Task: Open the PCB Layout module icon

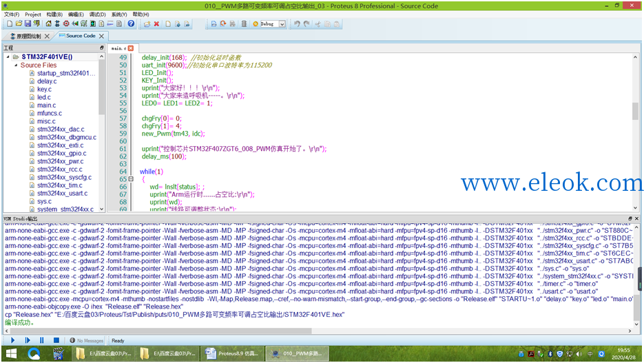Action: pos(66,24)
